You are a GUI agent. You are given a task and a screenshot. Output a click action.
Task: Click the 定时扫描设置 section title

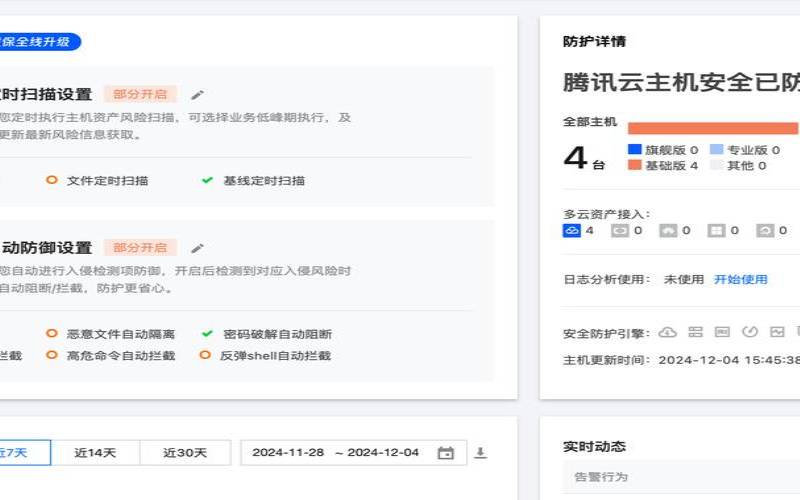[x=46, y=94]
